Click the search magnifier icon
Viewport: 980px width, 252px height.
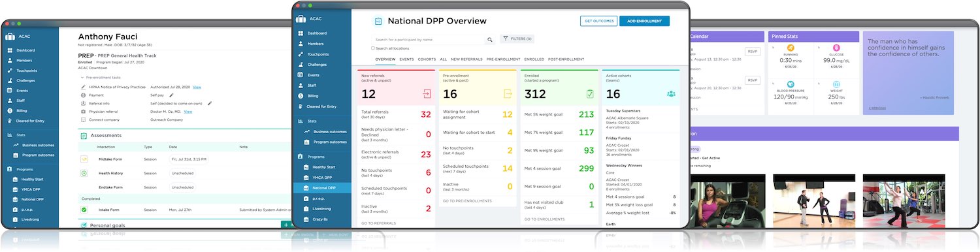490,40
